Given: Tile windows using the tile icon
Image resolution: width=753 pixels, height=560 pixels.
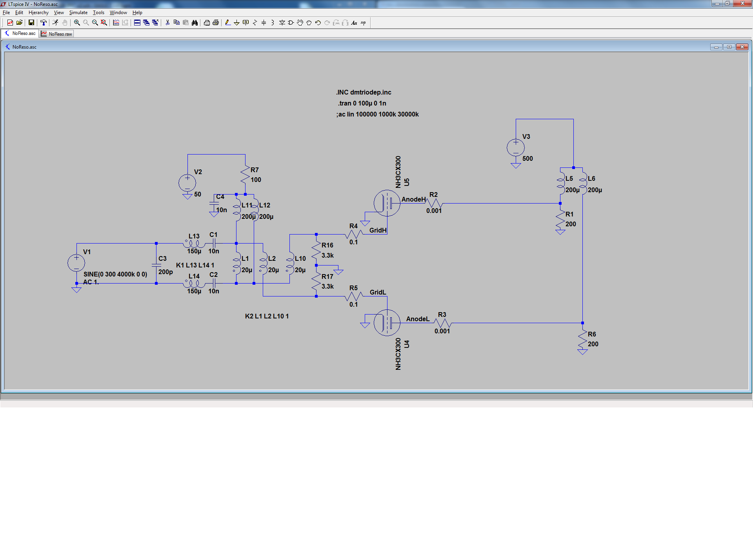Looking at the screenshot, I should (x=137, y=23).
